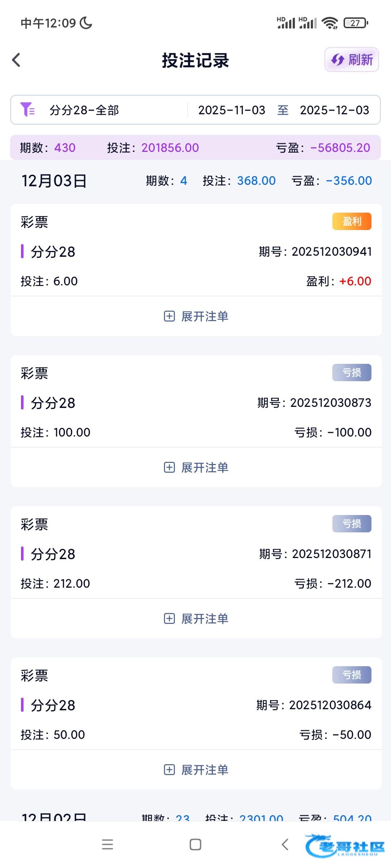Tap the back arrow in the header
The width and height of the screenshot is (391, 868).
pyautogui.click(x=16, y=60)
